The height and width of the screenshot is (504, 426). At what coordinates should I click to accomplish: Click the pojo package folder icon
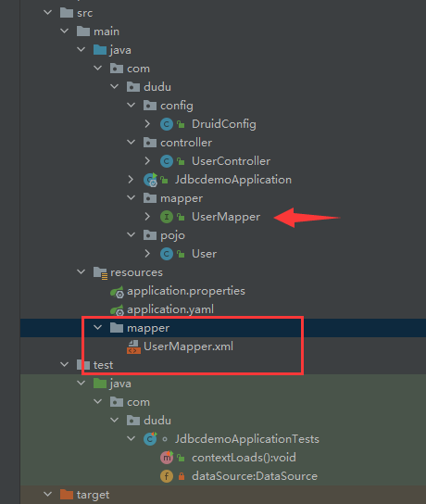point(150,235)
